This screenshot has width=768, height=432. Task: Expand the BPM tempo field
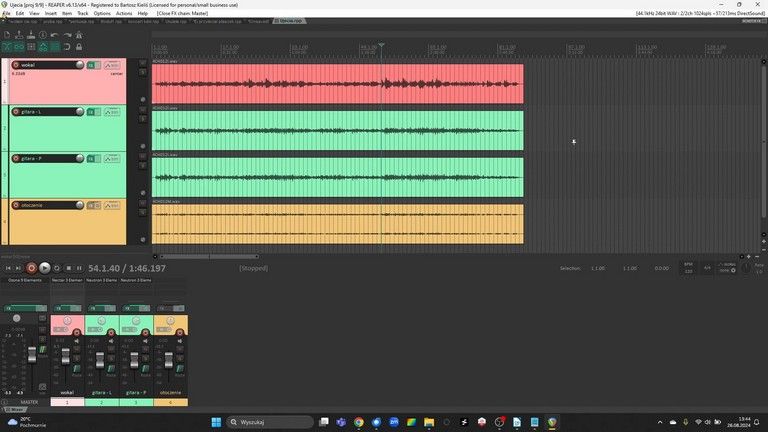(x=688, y=268)
